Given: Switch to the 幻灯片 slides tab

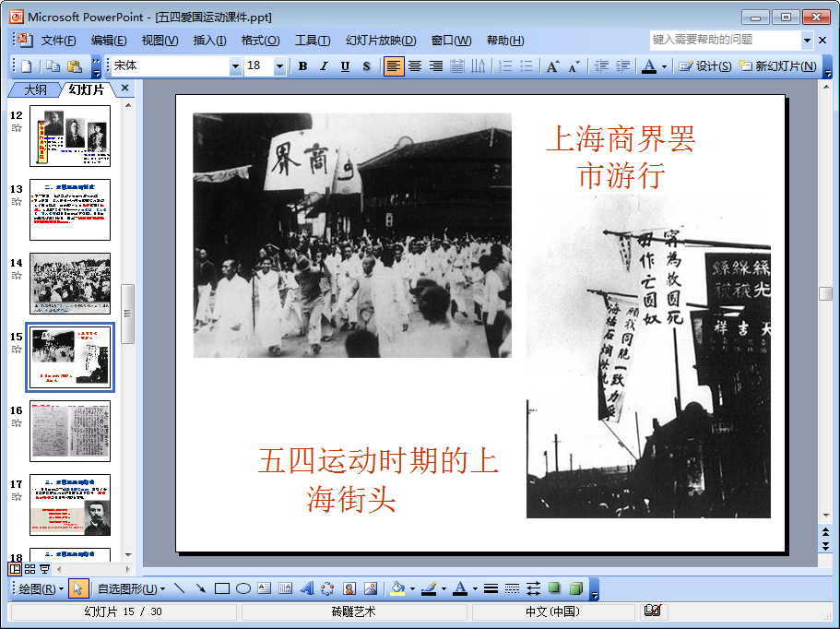Looking at the screenshot, I should click(87, 90).
